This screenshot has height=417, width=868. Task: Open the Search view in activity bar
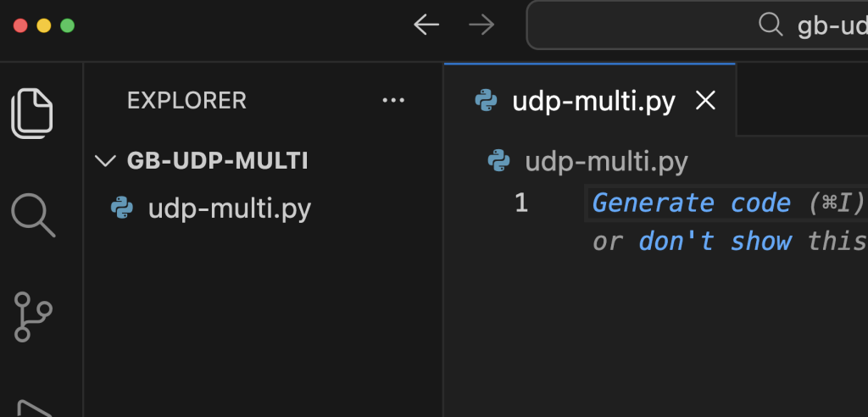click(x=33, y=214)
